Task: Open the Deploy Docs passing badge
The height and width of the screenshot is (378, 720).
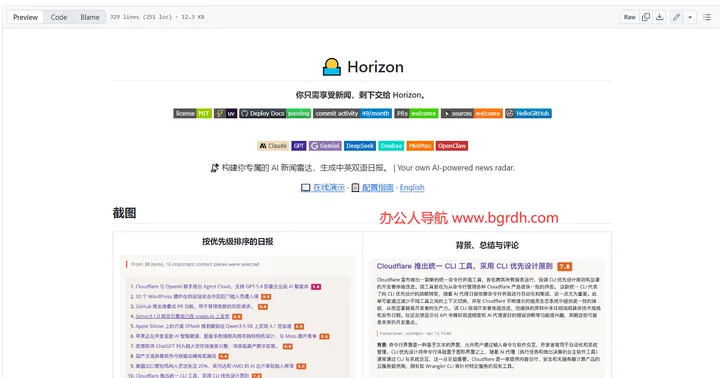Action: click(275, 113)
